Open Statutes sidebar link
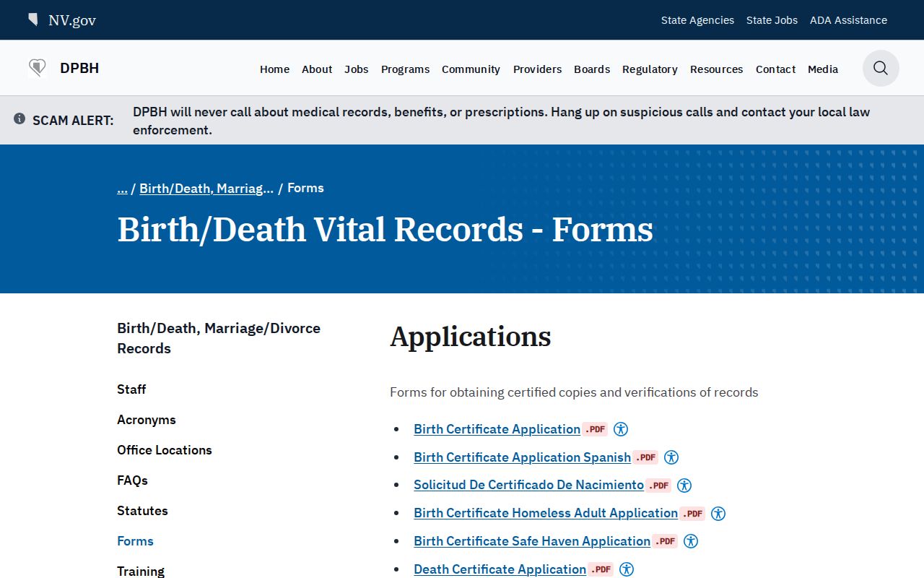Screen dimensions: 924x578 [142, 511]
